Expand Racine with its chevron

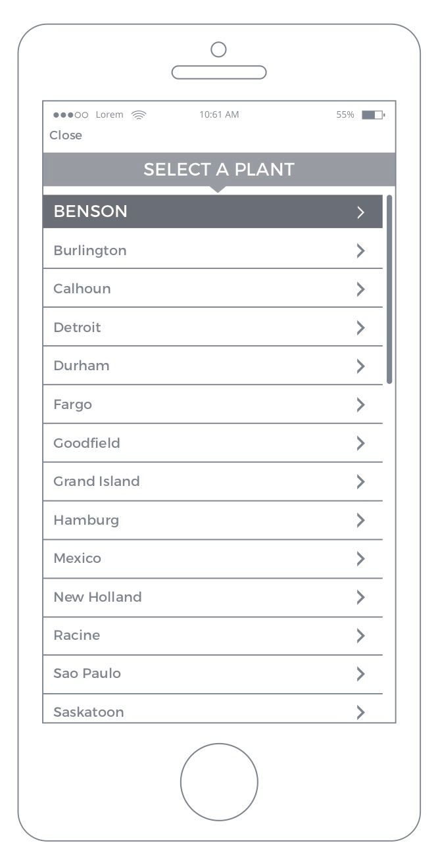tap(360, 635)
